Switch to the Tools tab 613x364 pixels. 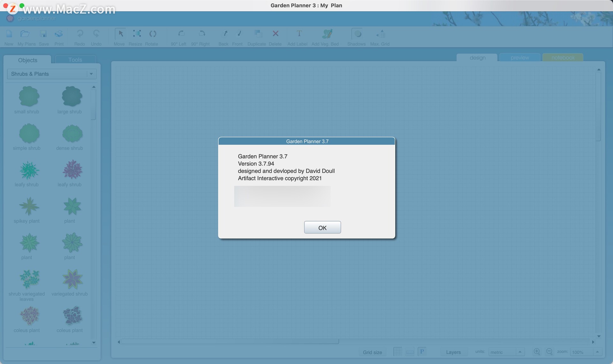pos(75,60)
